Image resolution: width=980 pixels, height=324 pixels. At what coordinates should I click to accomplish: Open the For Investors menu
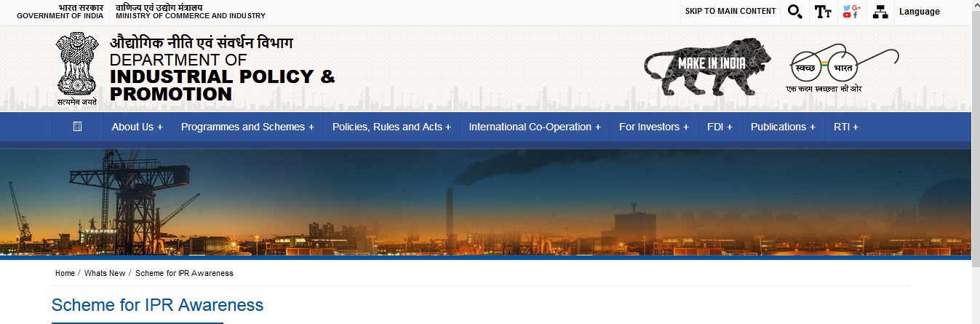point(653,127)
